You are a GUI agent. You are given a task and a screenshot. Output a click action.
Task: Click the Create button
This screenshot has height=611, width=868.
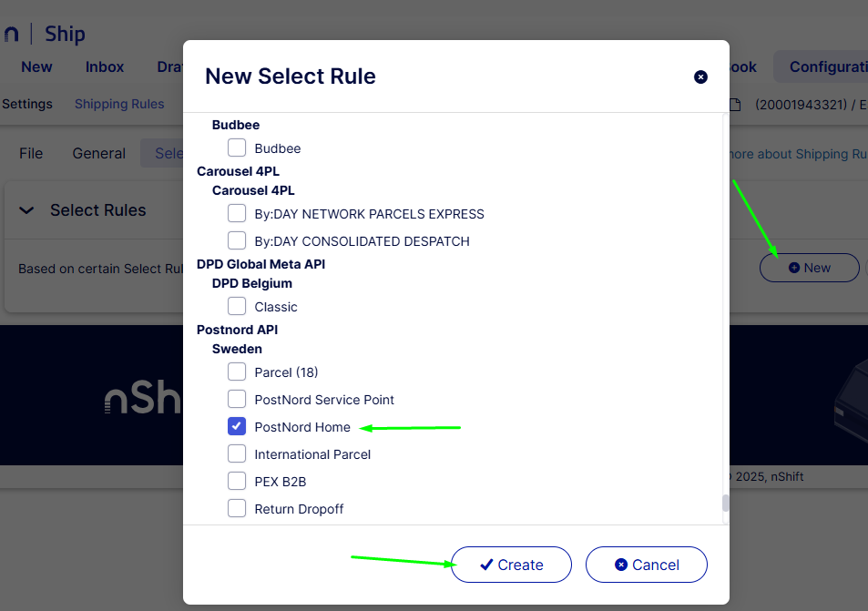511,564
